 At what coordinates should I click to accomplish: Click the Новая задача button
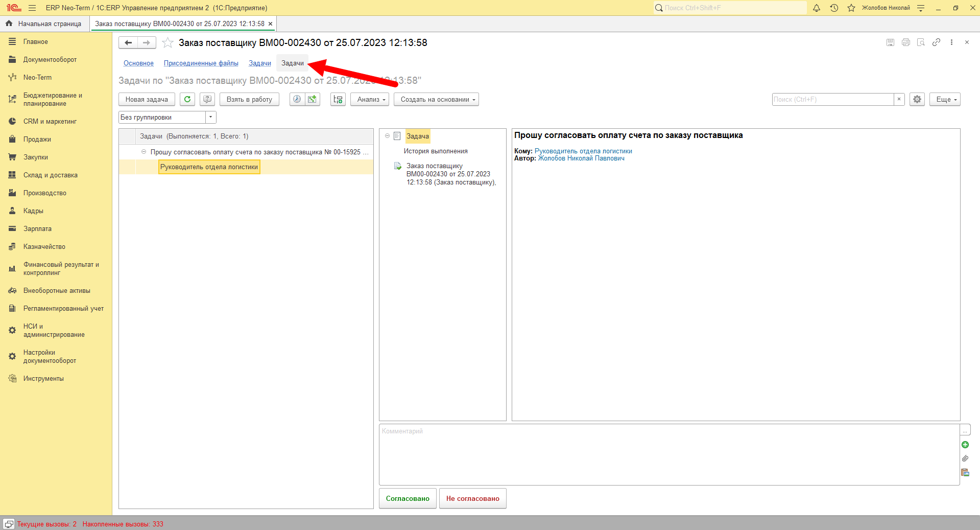147,99
